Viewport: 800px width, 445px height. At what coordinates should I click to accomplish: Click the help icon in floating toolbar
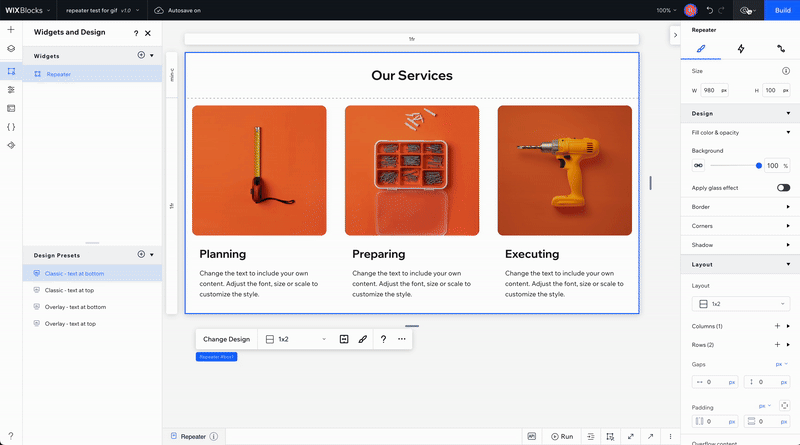[x=383, y=339]
